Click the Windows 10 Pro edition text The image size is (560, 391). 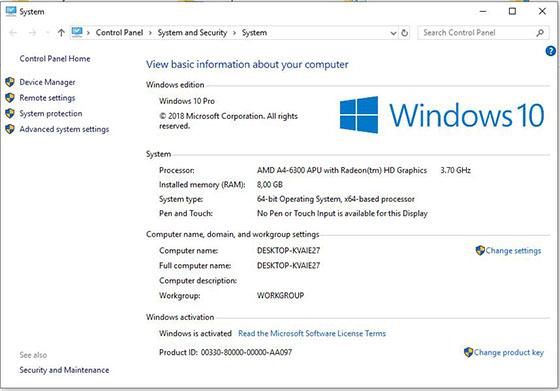click(x=187, y=101)
